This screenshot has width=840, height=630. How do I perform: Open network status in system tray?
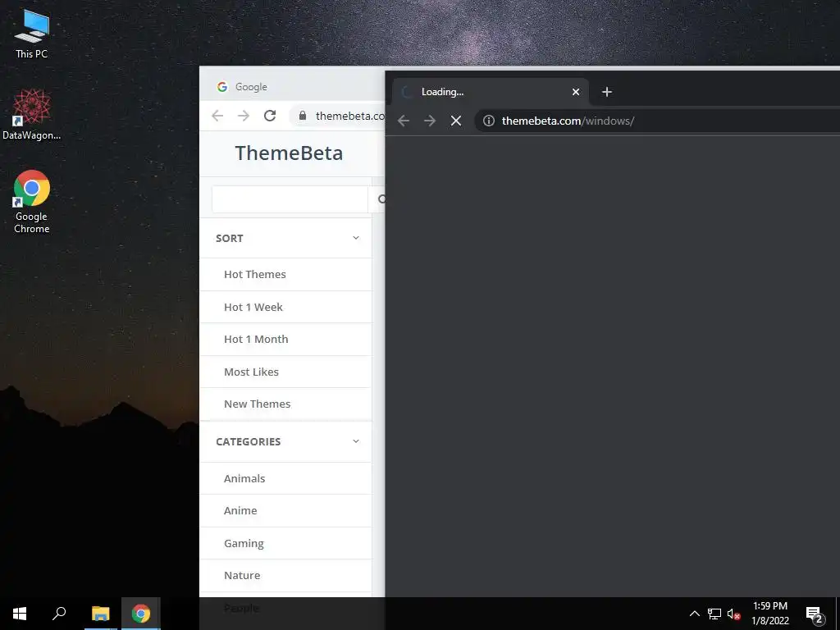714,614
